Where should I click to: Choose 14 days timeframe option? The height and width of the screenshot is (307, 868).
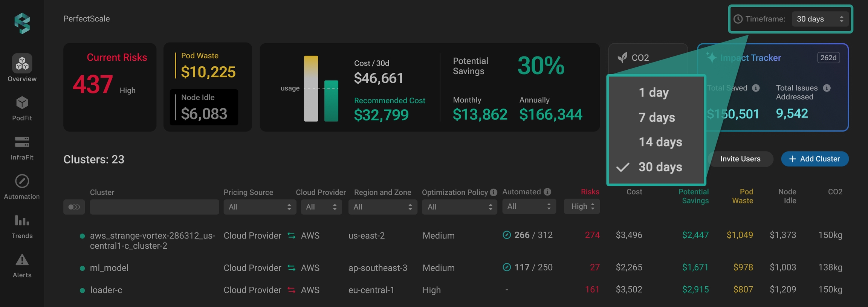[x=660, y=142]
